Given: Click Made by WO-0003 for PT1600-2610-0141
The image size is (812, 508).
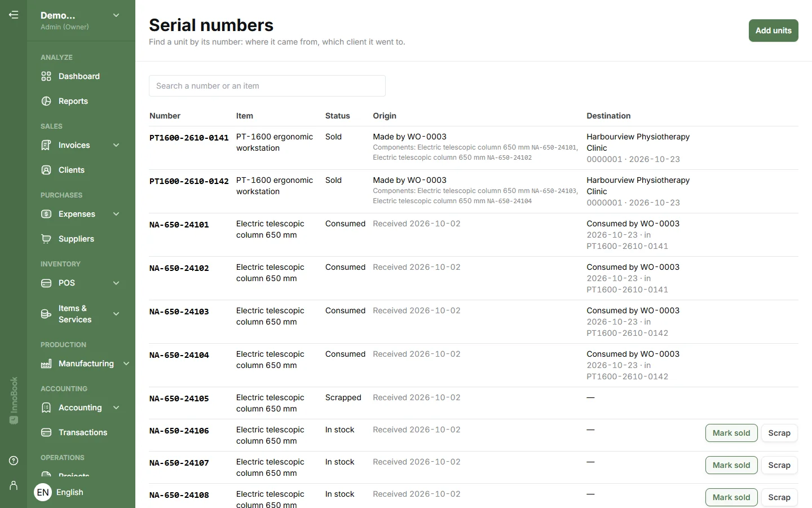Looking at the screenshot, I should [409, 137].
